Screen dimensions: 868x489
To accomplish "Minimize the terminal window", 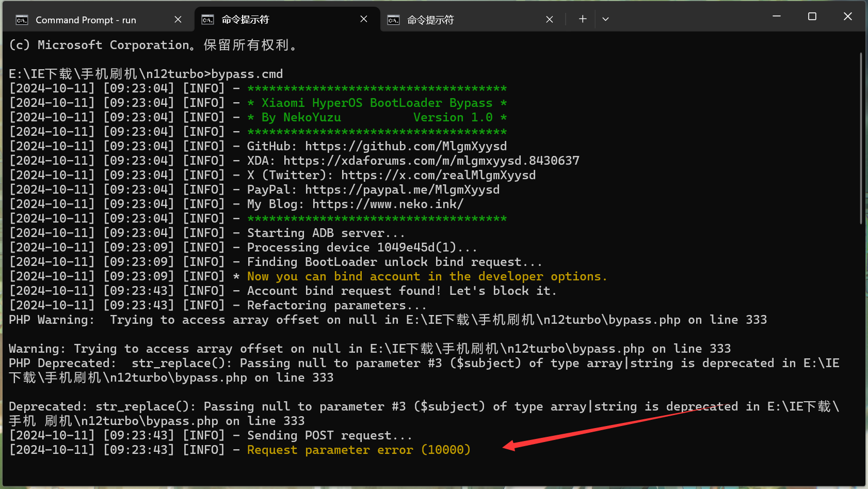I will pyautogui.click(x=777, y=17).
